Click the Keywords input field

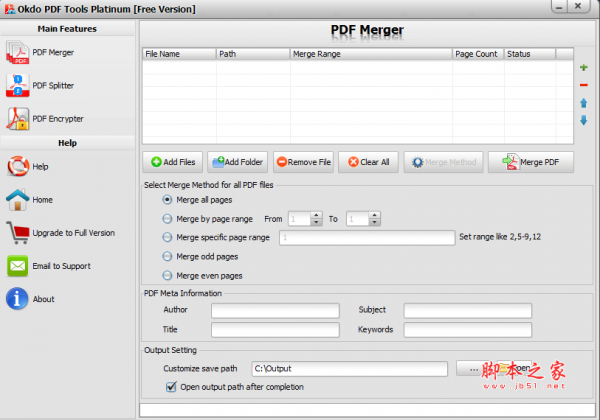point(468,330)
